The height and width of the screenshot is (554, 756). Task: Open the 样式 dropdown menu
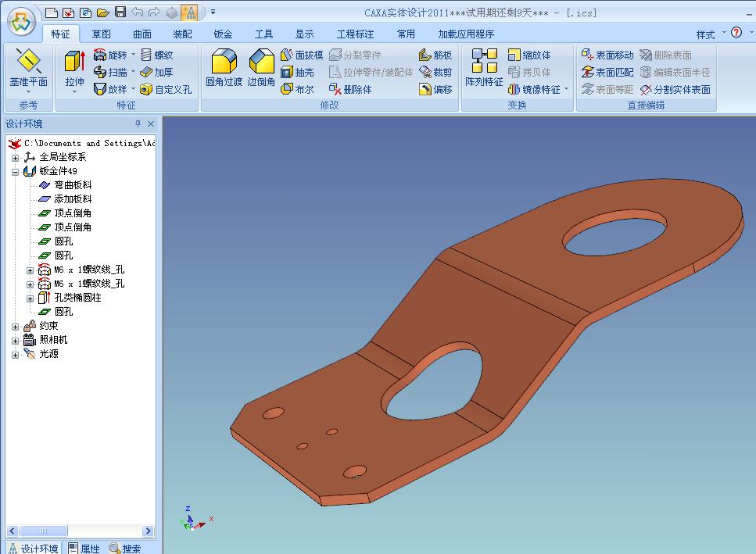[723, 34]
